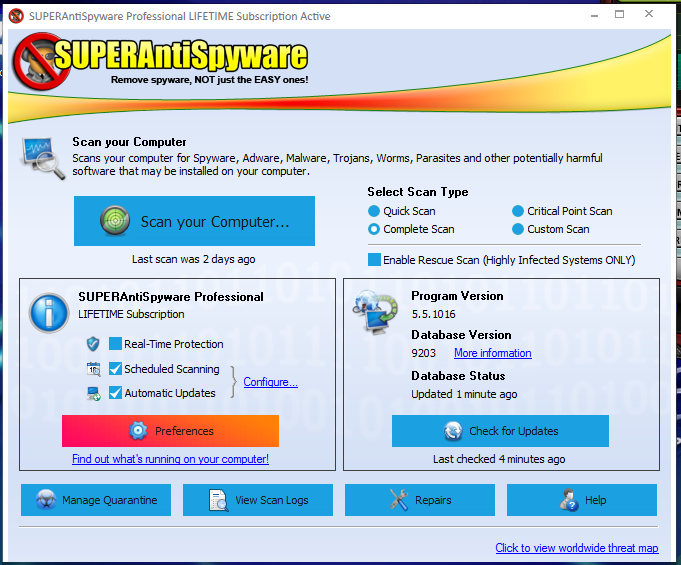Select the Complete Scan radio button

coord(374,229)
